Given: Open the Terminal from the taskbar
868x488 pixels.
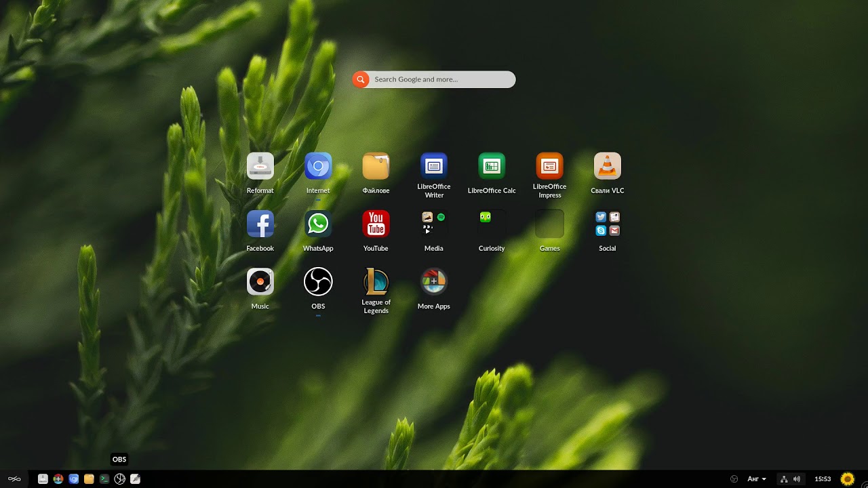Looking at the screenshot, I should (104, 479).
